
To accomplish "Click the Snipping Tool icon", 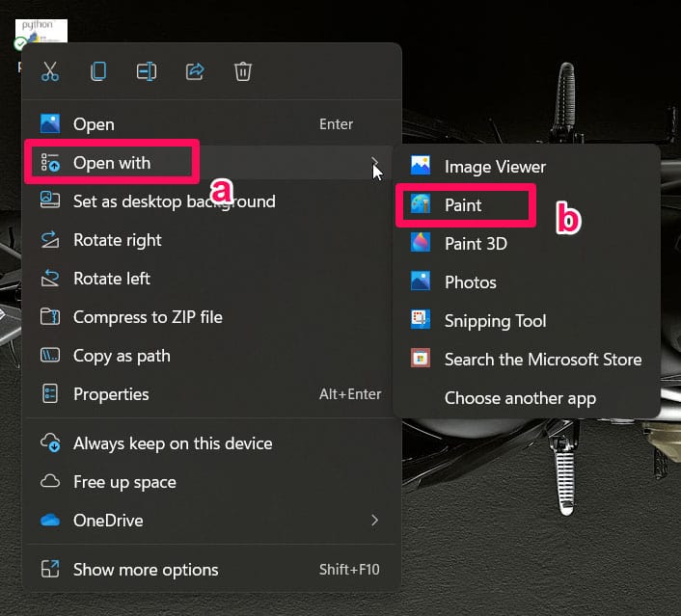I will pyautogui.click(x=421, y=319).
